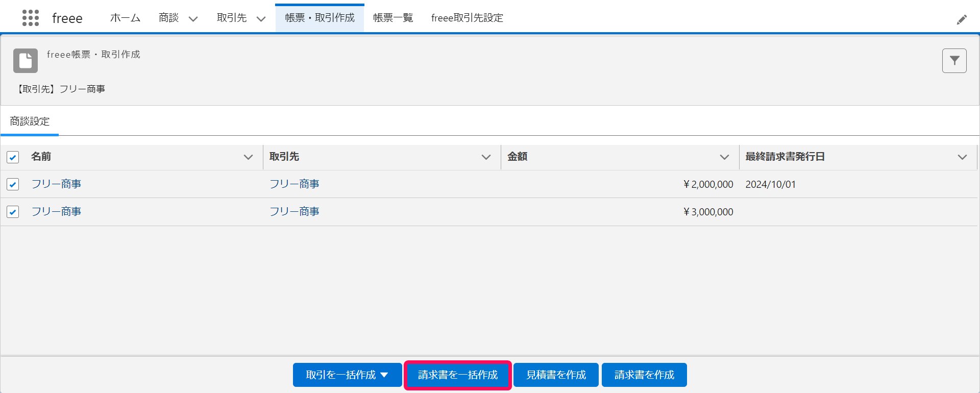Viewport: 980px width, 393px height.
Task: Click the ¥3,000,000 amount cell
Action: [708, 212]
